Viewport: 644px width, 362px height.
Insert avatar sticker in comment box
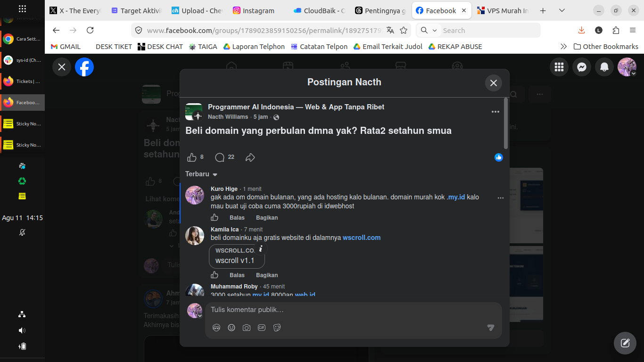(x=216, y=328)
